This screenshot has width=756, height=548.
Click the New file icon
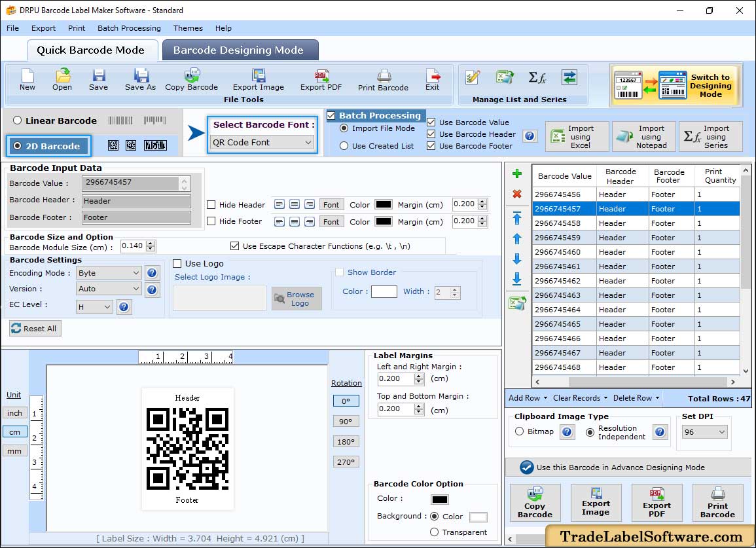tap(27, 80)
